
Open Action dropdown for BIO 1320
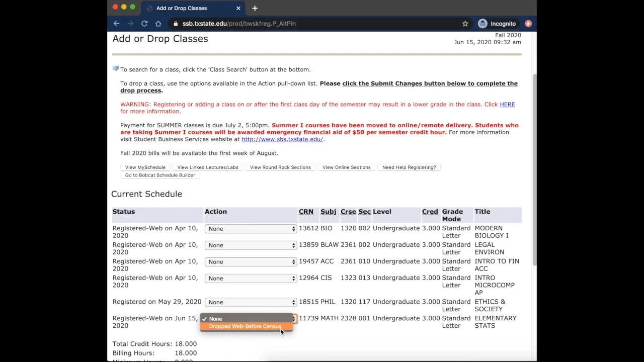[x=251, y=229]
